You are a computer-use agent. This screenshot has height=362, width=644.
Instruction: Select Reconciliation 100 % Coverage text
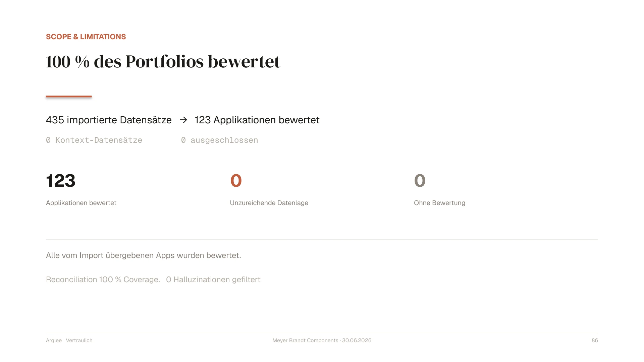point(103,280)
